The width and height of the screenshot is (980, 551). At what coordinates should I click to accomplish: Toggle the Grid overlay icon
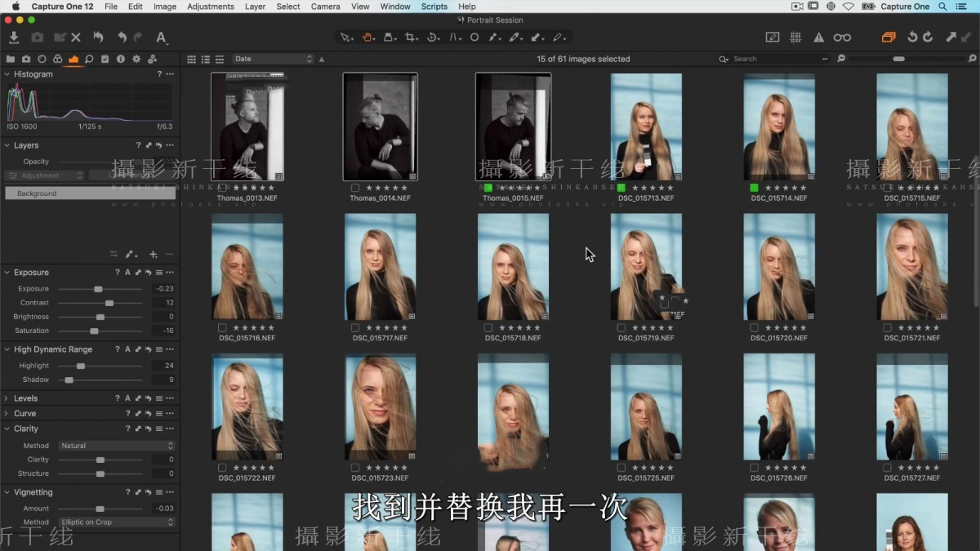coord(796,38)
